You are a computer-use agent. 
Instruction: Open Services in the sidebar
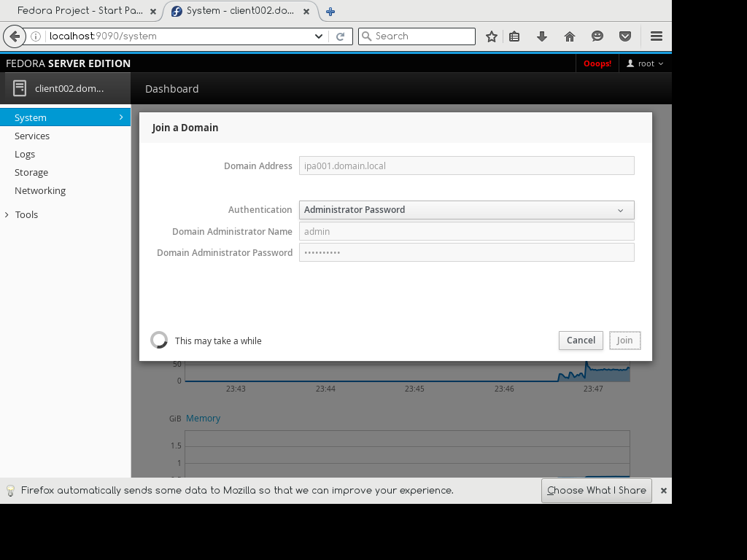coord(32,136)
